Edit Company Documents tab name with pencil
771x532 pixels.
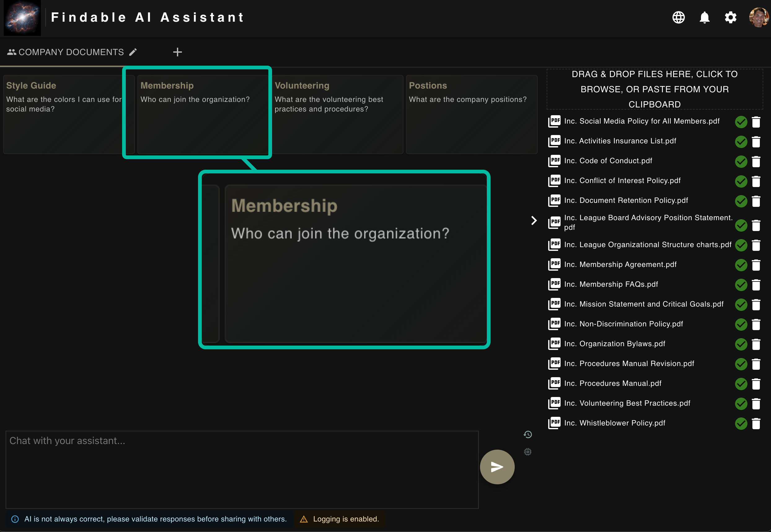[x=133, y=52]
